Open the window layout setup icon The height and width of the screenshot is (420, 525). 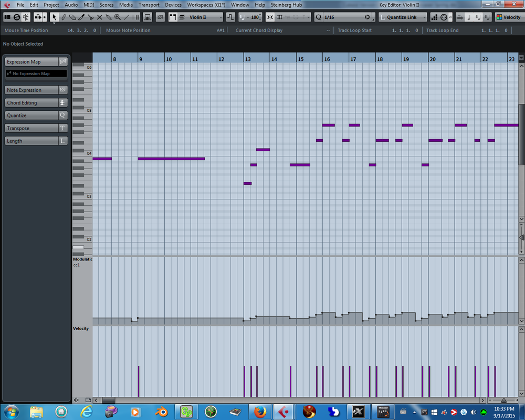tap(7, 17)
